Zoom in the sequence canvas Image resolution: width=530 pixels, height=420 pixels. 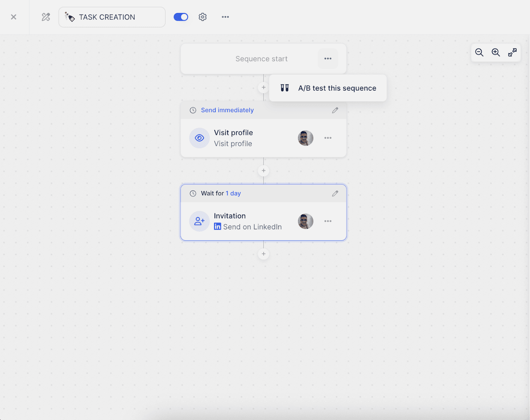[496, 52]
